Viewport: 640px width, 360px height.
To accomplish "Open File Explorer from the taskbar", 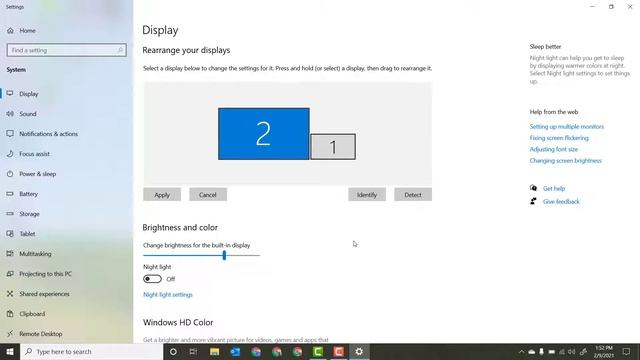I will point(215,351).
